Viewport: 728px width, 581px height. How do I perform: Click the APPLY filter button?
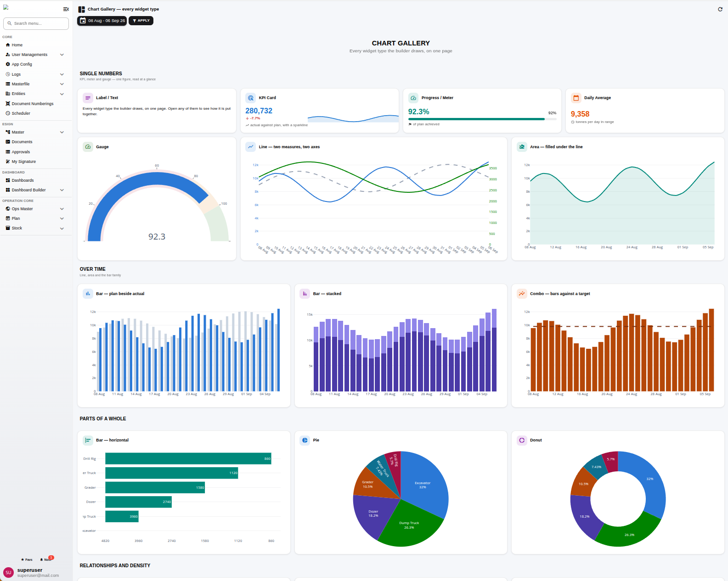tap(141, 21)
